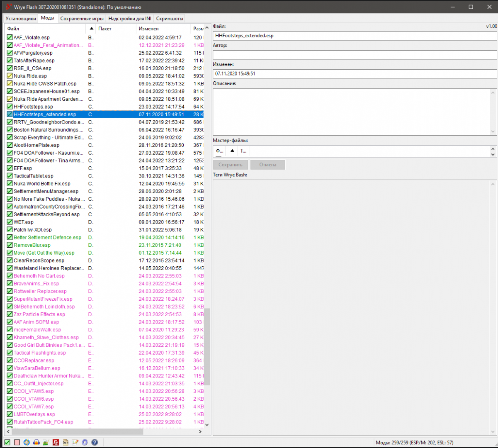Open the Doc Browser icon
This screenshot has height=448, width=498.
(x=66, y=443)
